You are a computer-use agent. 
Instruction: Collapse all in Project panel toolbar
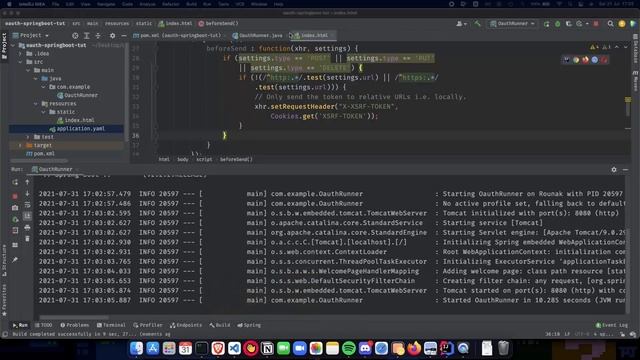point(98,36)
